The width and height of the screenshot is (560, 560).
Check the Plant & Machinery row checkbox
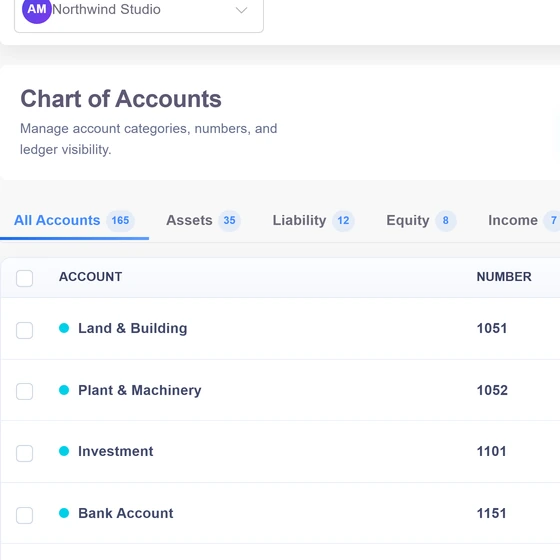click(x=25, y=391)
